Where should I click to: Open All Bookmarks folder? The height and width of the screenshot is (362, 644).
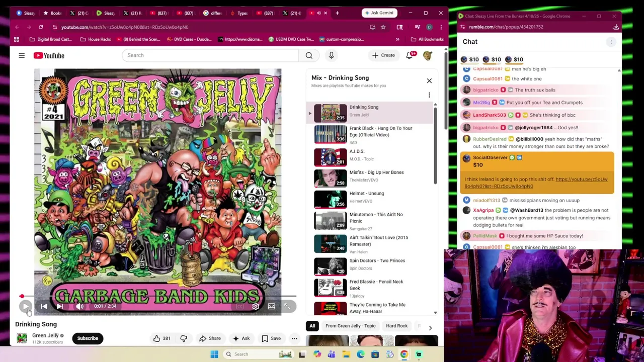[x=427, y=39]
